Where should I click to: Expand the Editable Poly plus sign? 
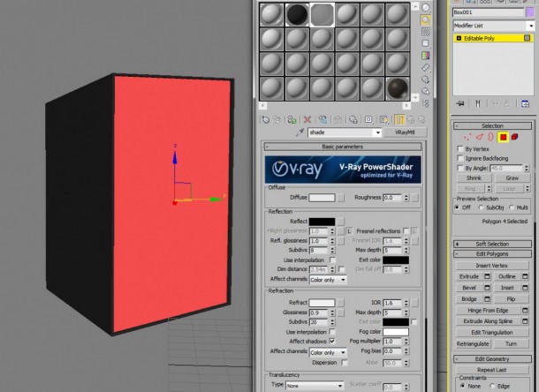pyautogui.click(x=459, y=39)
